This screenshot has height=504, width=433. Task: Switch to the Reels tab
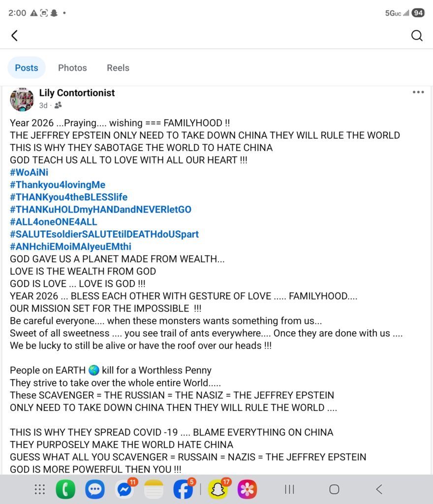click(118, 68)
